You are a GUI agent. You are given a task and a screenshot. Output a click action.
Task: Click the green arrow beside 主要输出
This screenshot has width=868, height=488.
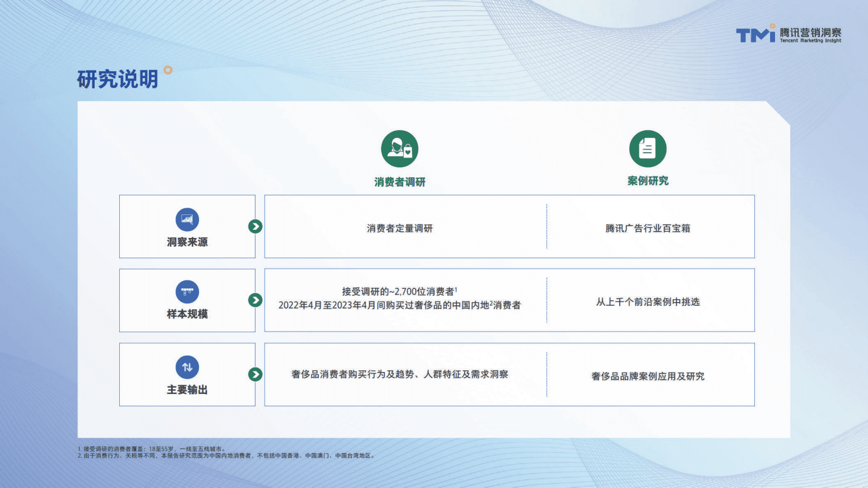point(255,374)
